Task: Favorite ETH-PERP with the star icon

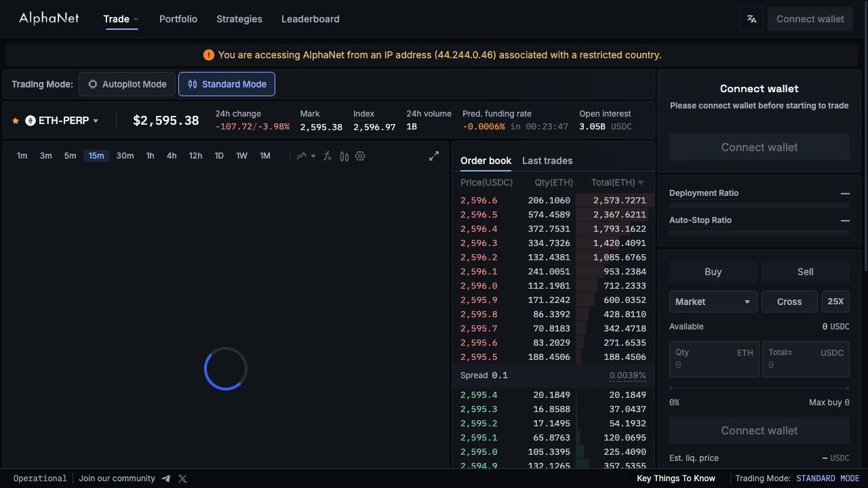Action: [16, 121]
